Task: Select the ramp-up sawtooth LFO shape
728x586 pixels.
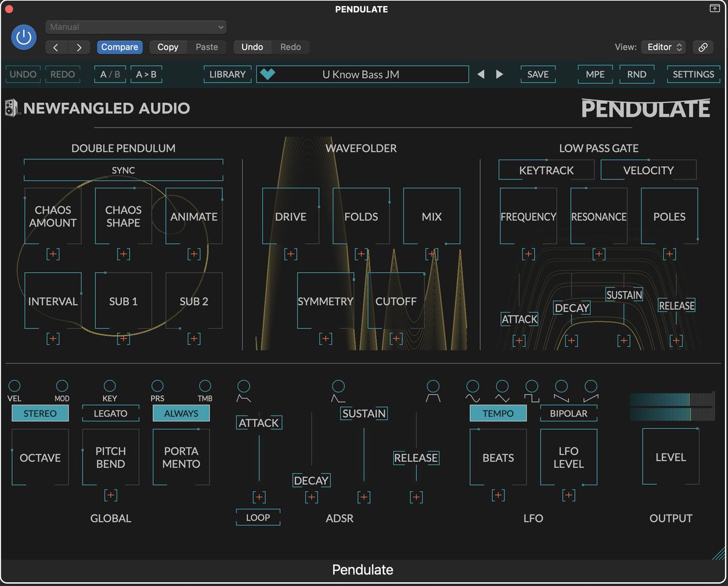Action: tap(591, 386)
